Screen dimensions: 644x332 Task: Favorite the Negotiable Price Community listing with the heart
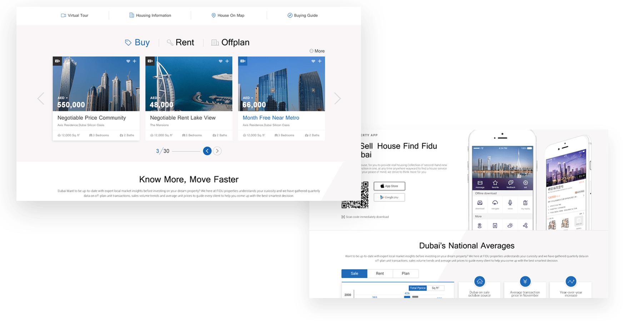(x=128, y=61)
